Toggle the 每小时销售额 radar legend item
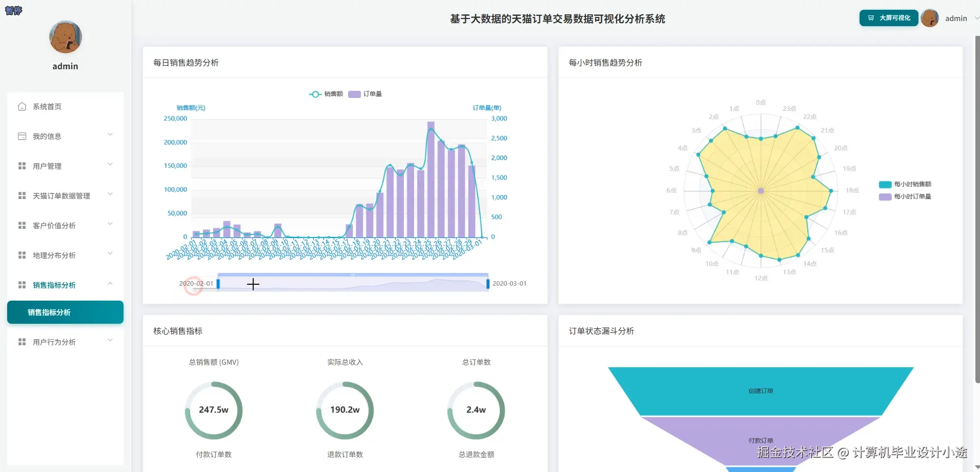Viewport: 980px width, 472px height. pos(905,184)
